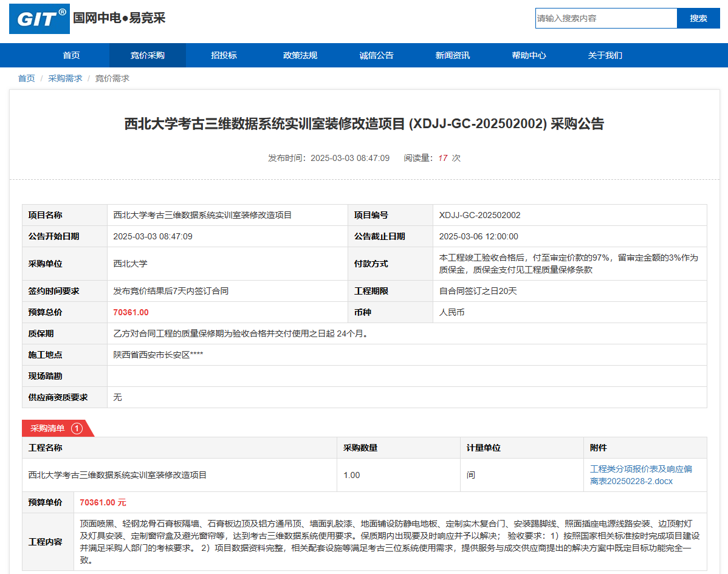Open 新闻资讯 menu item
The height and width of the screenshot is (574, 728).
tap(452, 55)
